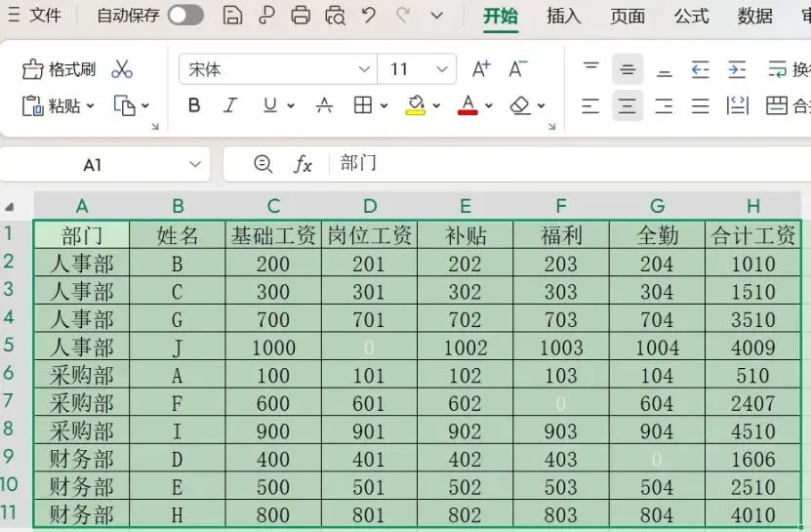Expand the Copy options arrow

click(145, 105)
